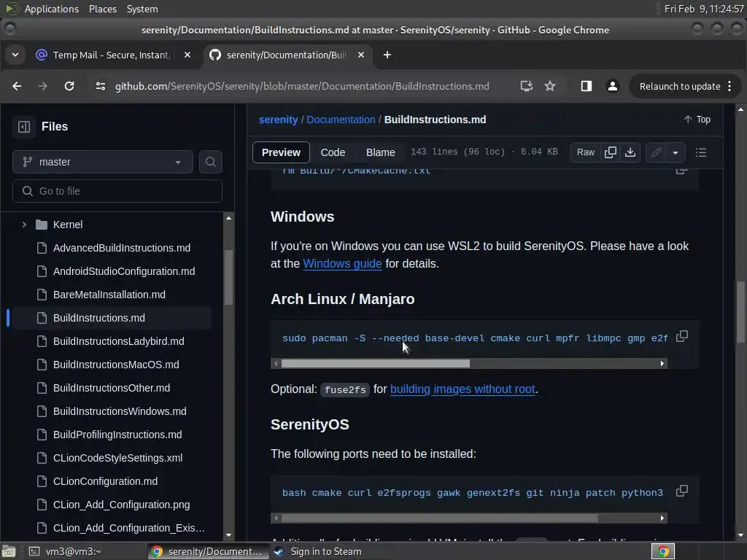Copy the SerenityOS ports code block
Viewport: 747px width, 560px height.
tap(682, 491)
